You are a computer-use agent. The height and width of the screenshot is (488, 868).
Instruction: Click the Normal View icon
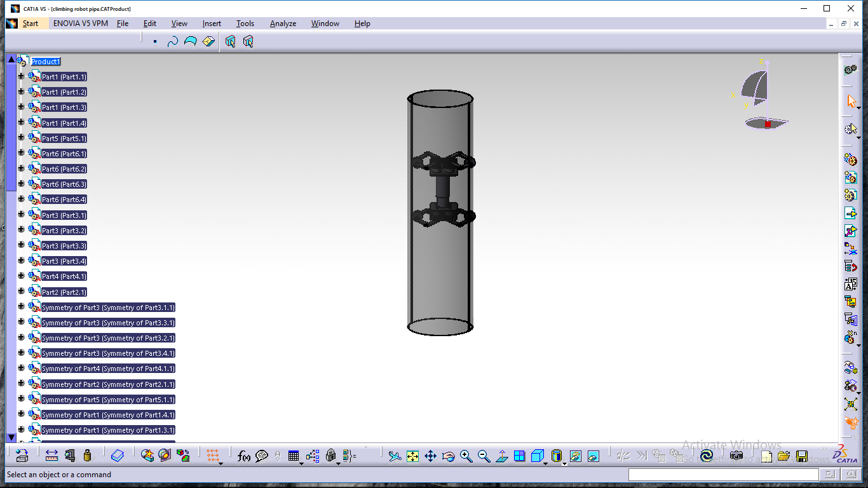coord(501,456)
